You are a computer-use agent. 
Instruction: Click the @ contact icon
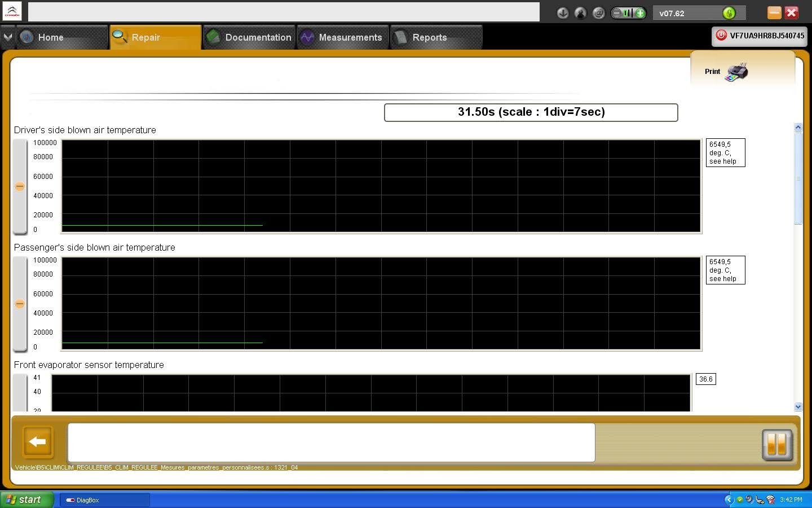coord(598,12)
